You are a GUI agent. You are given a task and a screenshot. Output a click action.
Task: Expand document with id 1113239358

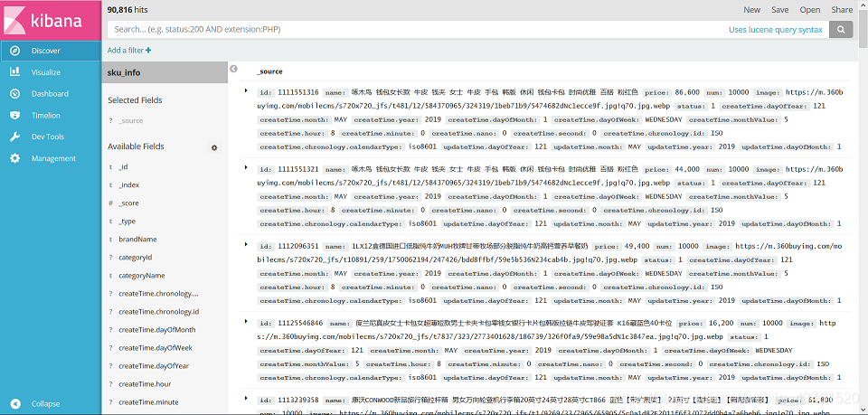(245, 398)
